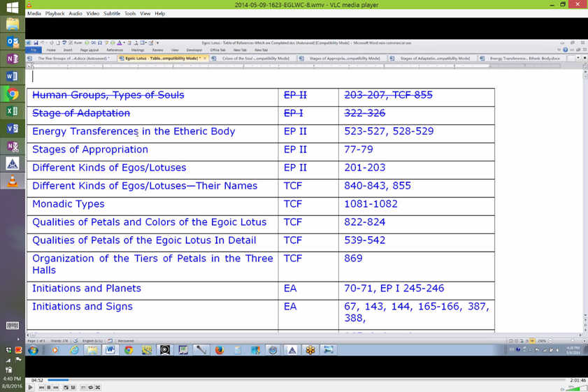
Task: Toggle random shuffle playback
Action: [97, 387]
